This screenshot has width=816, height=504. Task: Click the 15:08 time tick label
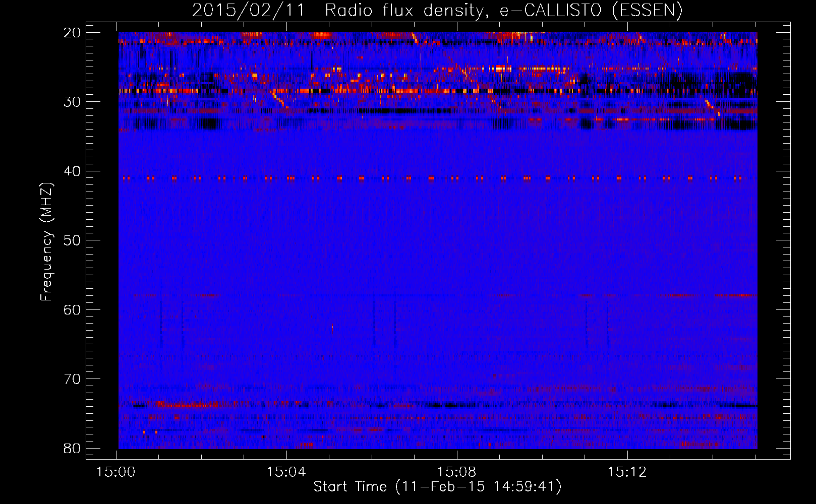(457, 472)
